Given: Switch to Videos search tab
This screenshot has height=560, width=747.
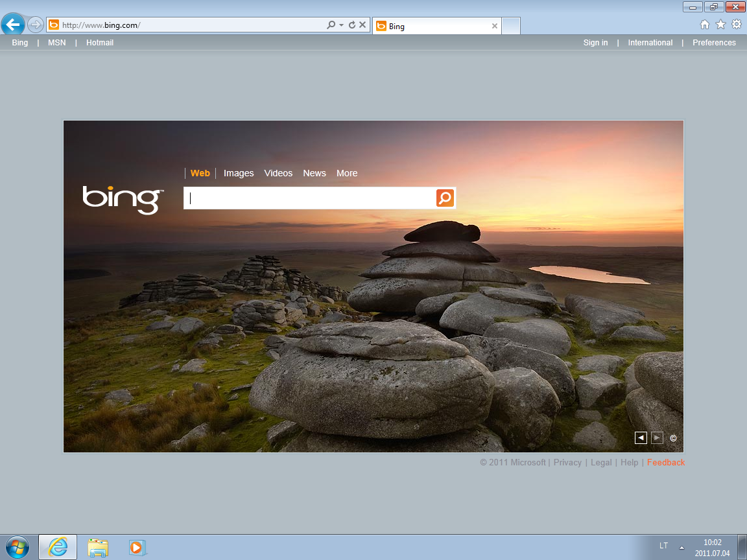Looking at the screenshot, I should click(x=278, y=173).
